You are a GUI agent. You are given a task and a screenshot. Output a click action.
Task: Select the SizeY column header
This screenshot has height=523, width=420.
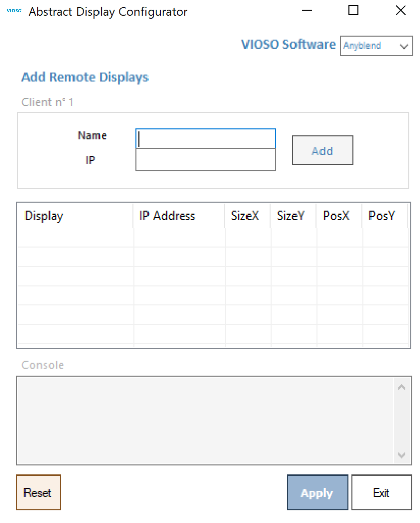point(293,216)
